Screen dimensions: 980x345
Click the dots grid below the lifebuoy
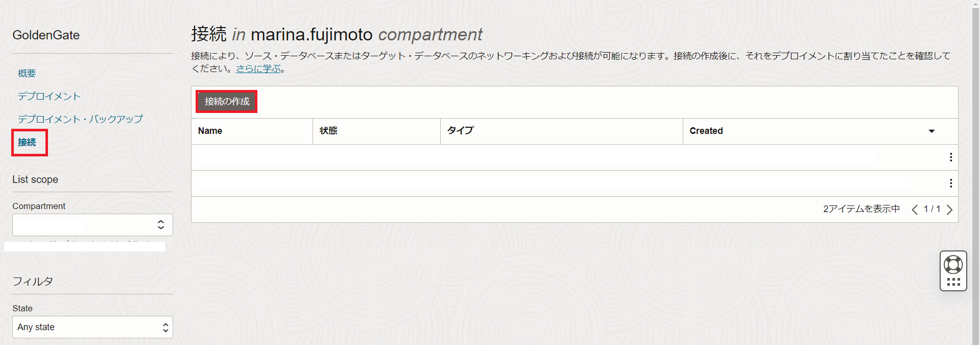pyautogui.click(x=953, y=282)
